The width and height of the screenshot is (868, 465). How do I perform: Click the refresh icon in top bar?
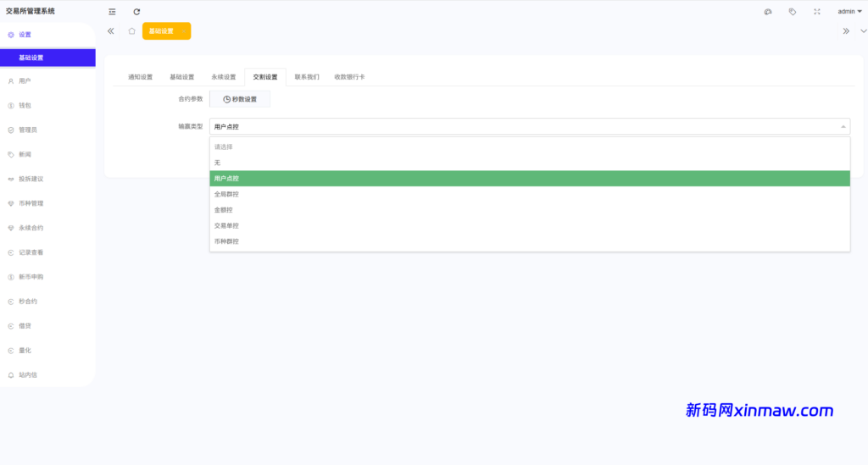point(136,12)
